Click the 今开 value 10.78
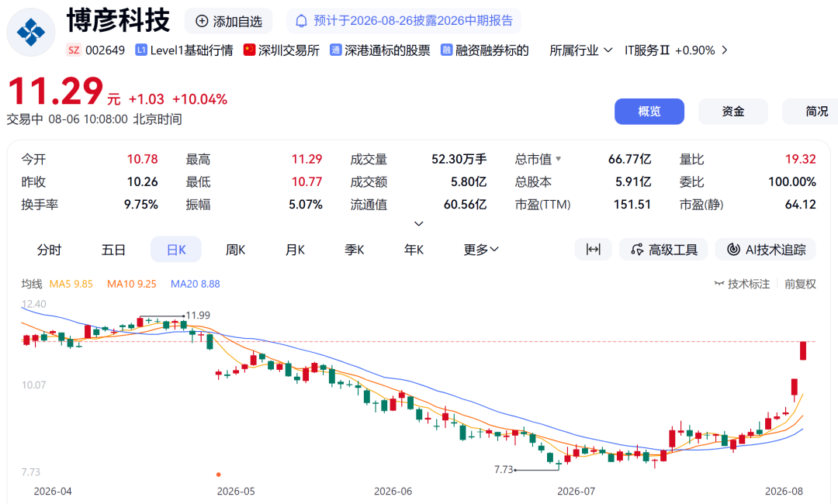Image resolution: width=838 pixels, height=504 pixels. pos(142,159)
